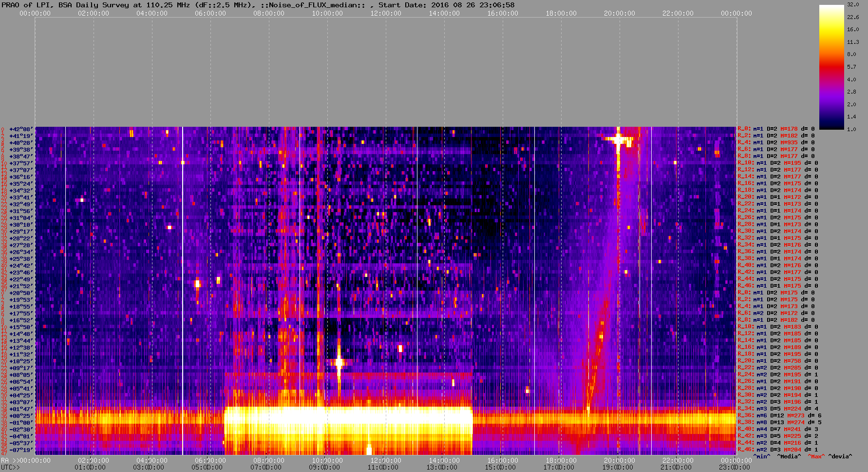
Task: Click declination label '+35°24''
Action: pyautogui.click(x=21, y=184)
